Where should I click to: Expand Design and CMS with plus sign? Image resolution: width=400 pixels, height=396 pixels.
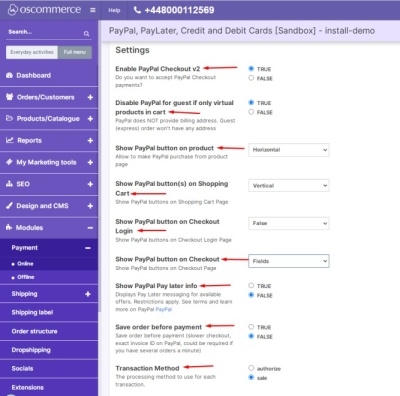[90, 206]
